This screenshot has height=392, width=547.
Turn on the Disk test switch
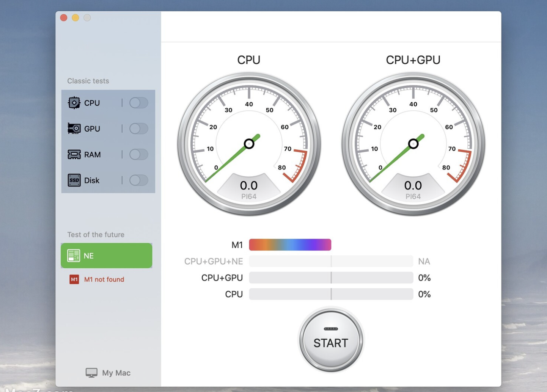(x=138, y=180)
